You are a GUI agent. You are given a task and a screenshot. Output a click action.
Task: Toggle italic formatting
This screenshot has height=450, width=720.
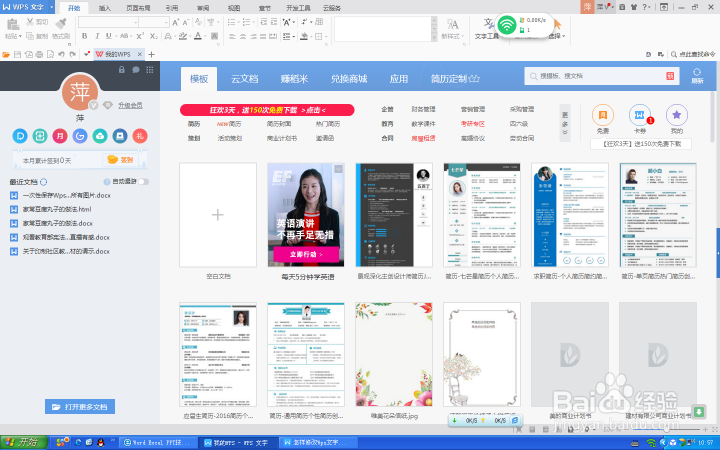(x=97, y=36)
